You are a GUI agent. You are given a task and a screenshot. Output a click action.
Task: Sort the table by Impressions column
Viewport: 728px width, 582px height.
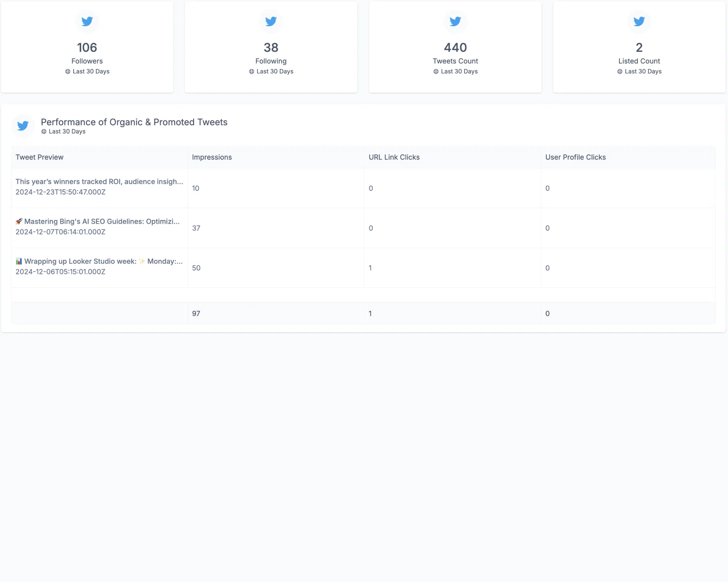point(212,157)
